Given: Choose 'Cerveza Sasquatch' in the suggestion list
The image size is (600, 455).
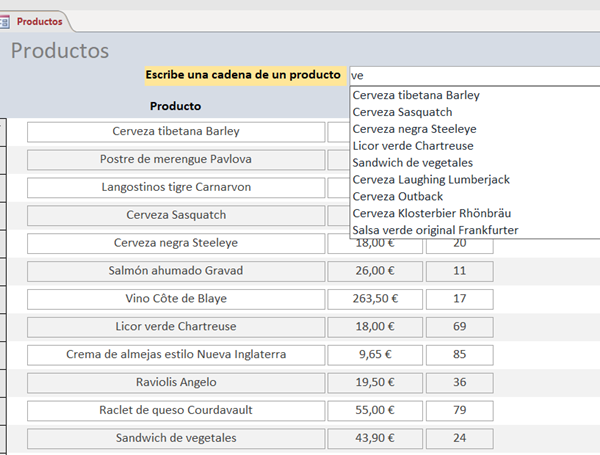Looking at the screenshot, I should tap(402, 112).
